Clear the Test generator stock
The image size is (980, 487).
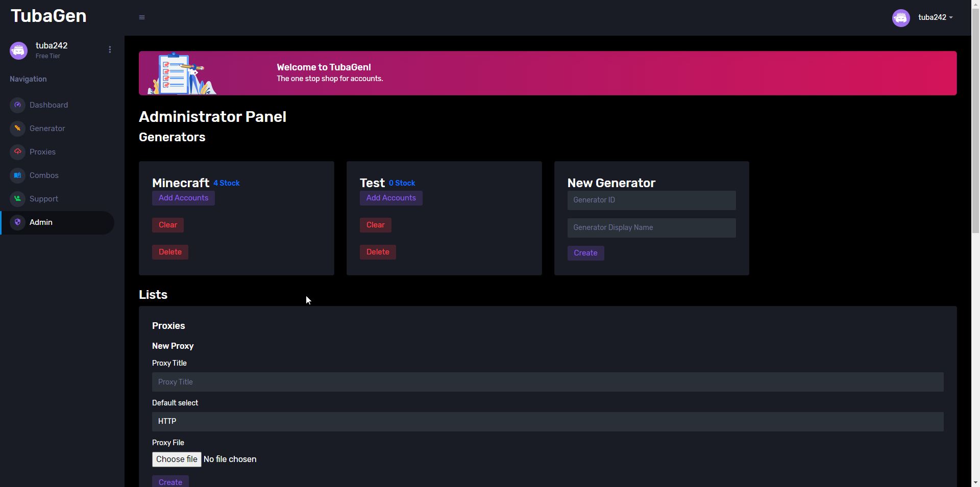pyautogui.click(x=376, y=225)
